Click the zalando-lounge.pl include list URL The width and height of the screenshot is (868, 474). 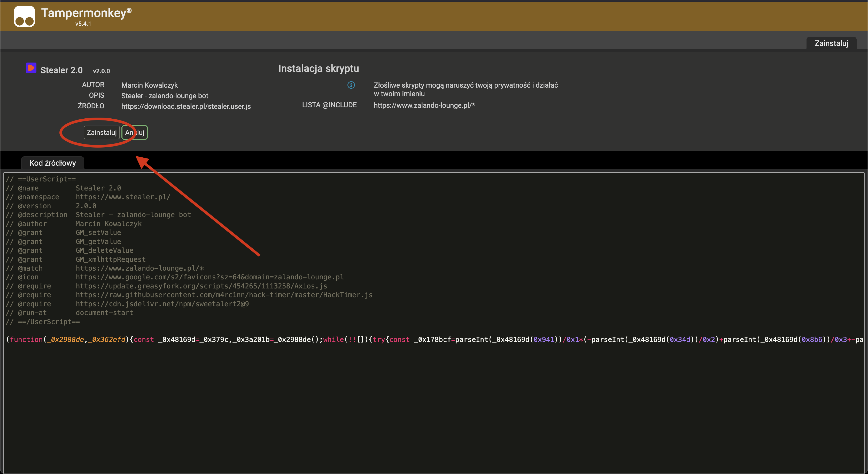[x=424, y=105]
